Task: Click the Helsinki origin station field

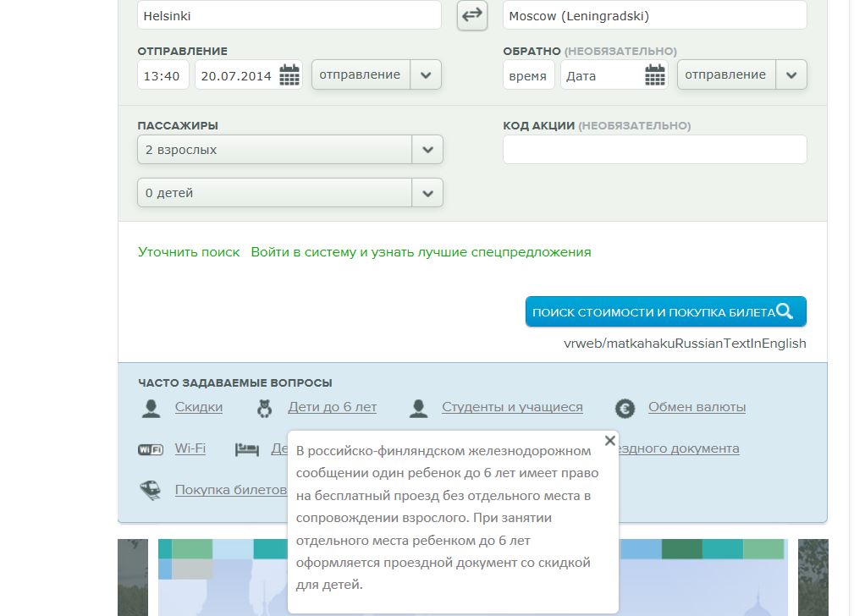Action: tap(289, 15)
